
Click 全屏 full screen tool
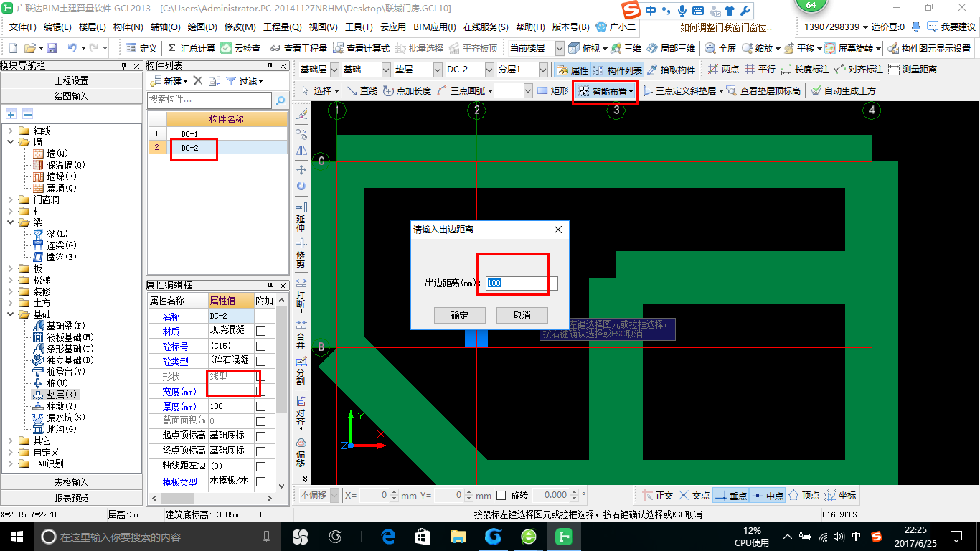pos(720,48)
